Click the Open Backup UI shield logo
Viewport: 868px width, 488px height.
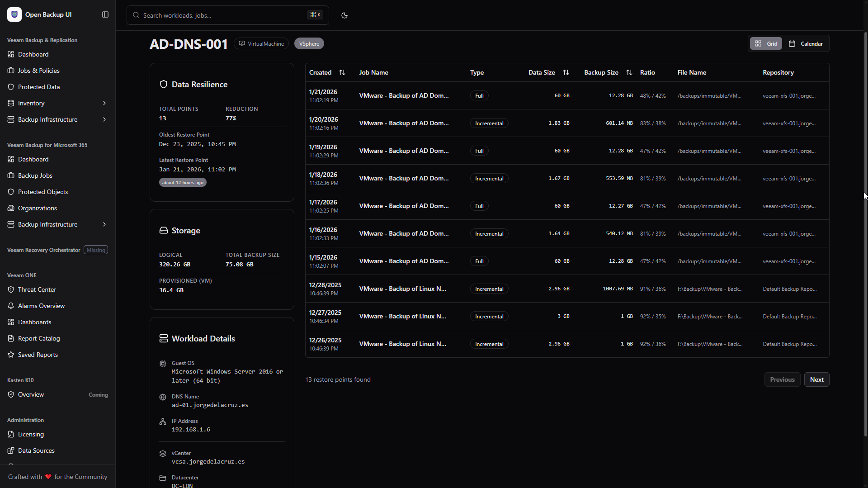click(x=15, y=14)
